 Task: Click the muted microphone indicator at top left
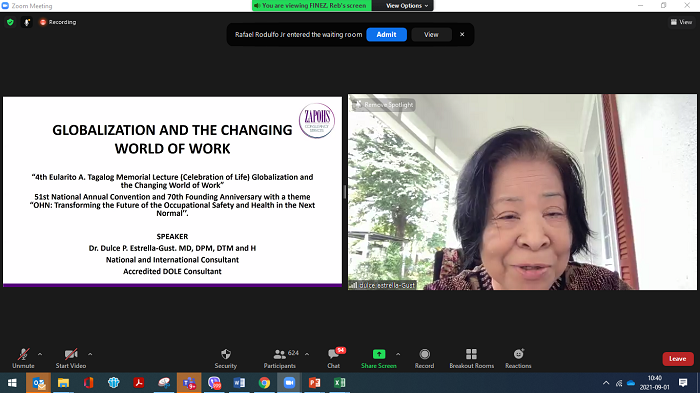click(27, 22)
